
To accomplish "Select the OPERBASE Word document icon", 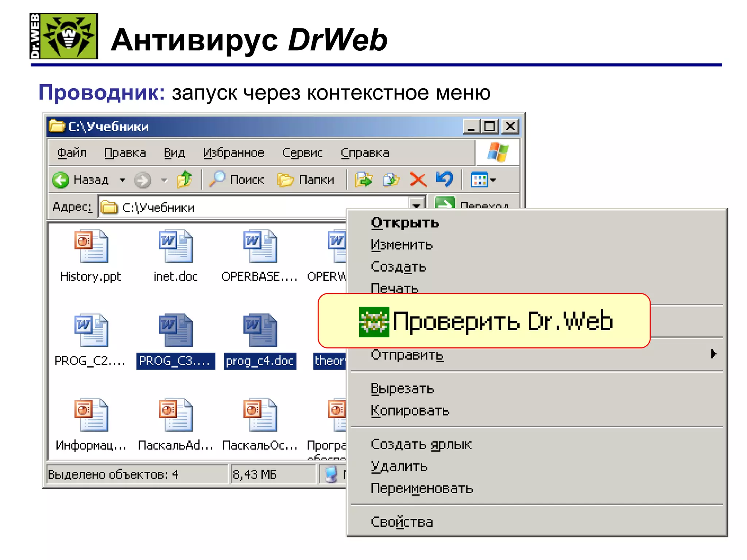I will click(260, 246).
